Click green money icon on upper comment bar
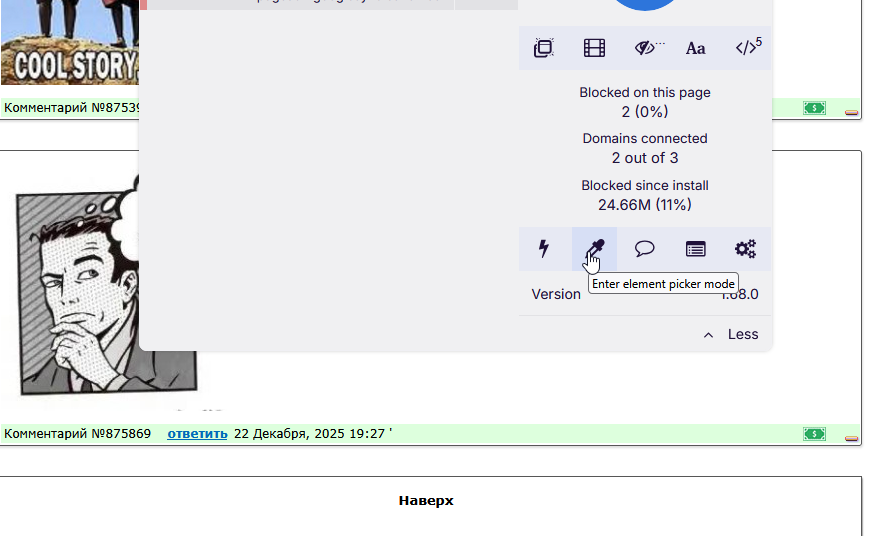This screenshot has width=891, height=536. [814, 108]
